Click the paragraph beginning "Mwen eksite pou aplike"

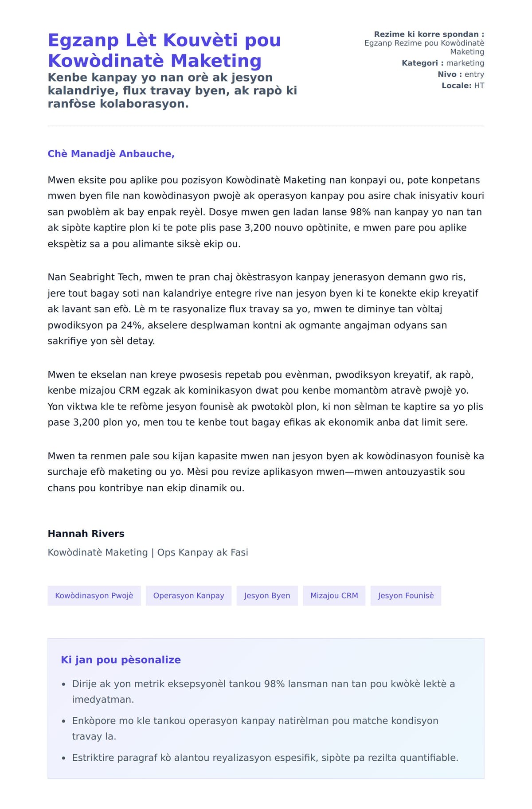coord(265,212)
